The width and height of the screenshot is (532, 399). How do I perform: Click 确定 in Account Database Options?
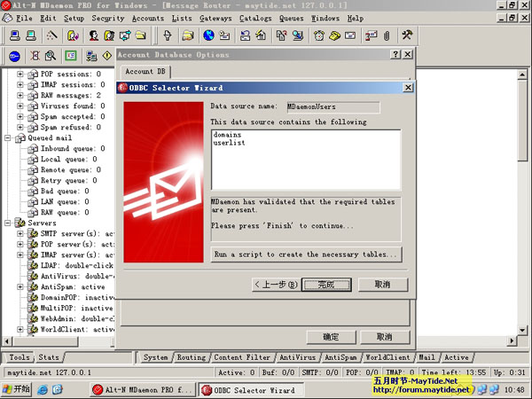tap(331, 337)
